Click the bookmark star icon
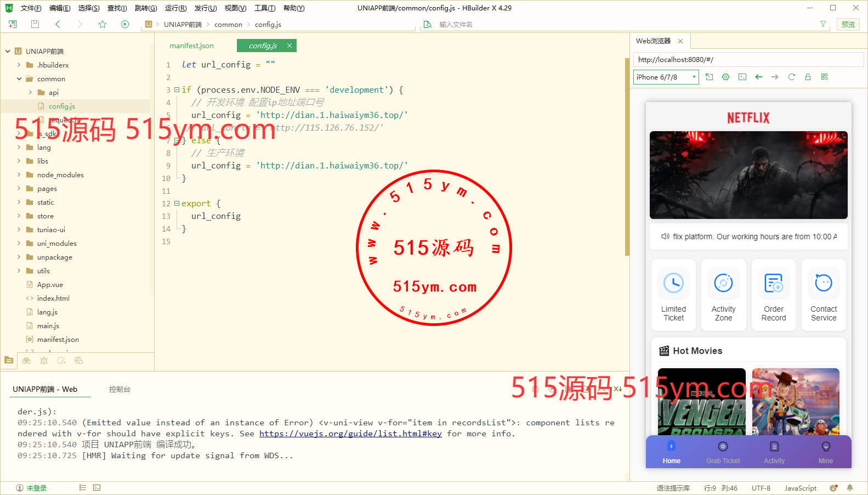 (x=103, y=24)
